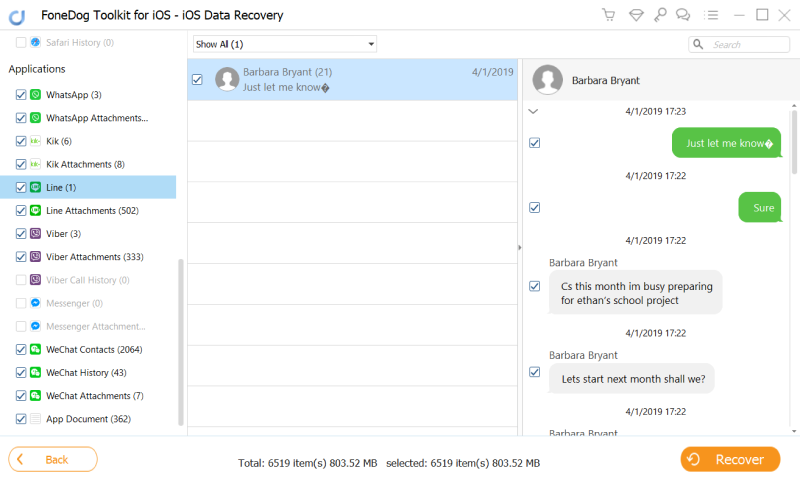Click the 'Lets start next month shall we?' message
The width and height of the screenshot is (800, 489).
[x=632, y=379]
